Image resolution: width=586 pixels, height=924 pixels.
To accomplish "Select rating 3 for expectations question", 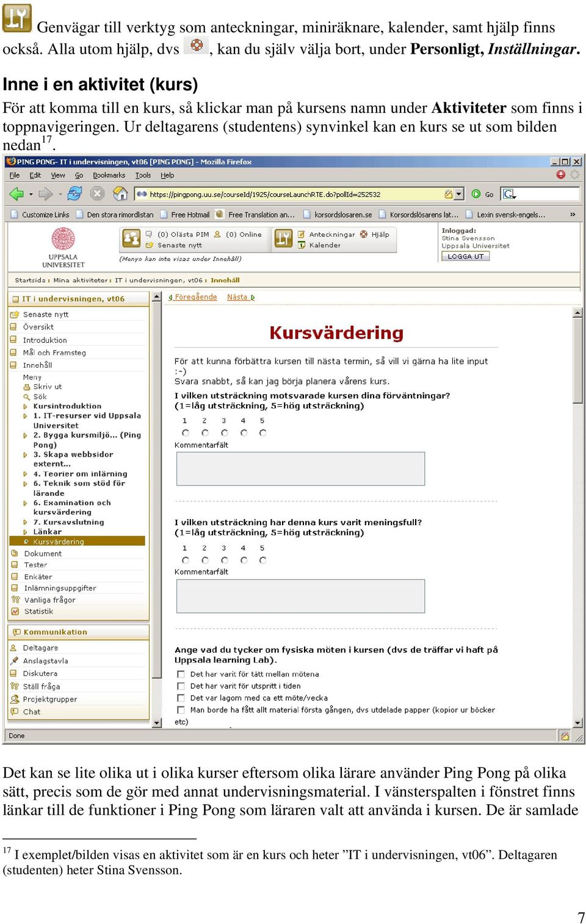I will tap(224, 432).
